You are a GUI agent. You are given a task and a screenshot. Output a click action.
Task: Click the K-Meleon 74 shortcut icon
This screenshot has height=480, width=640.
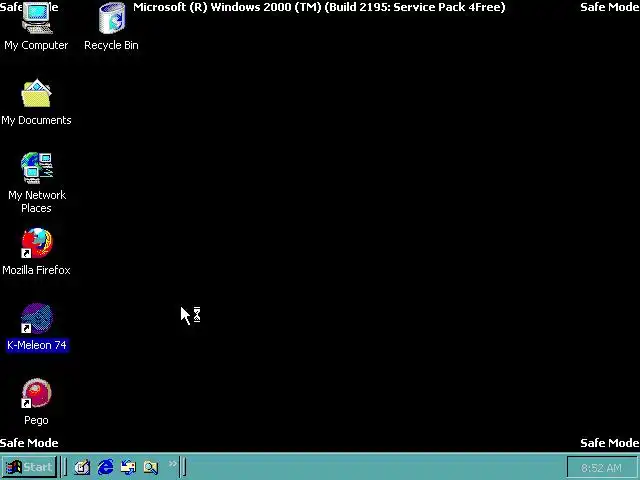coord(37,318)
